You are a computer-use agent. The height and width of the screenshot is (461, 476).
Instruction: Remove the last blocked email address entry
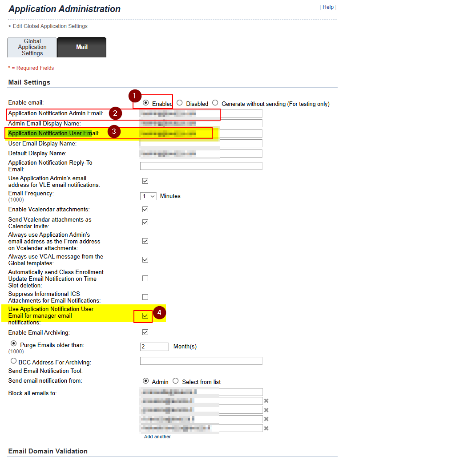[x=266, y=429]
